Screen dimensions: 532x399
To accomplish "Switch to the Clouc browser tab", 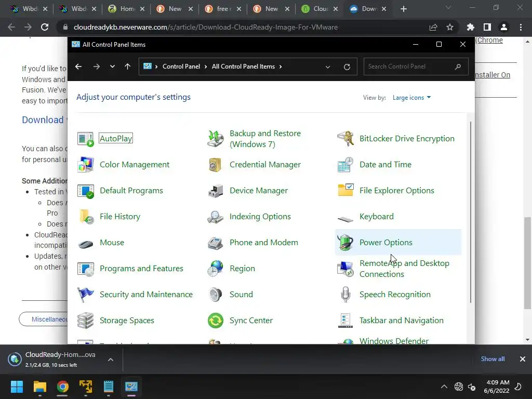I will (x=320, y=9).
